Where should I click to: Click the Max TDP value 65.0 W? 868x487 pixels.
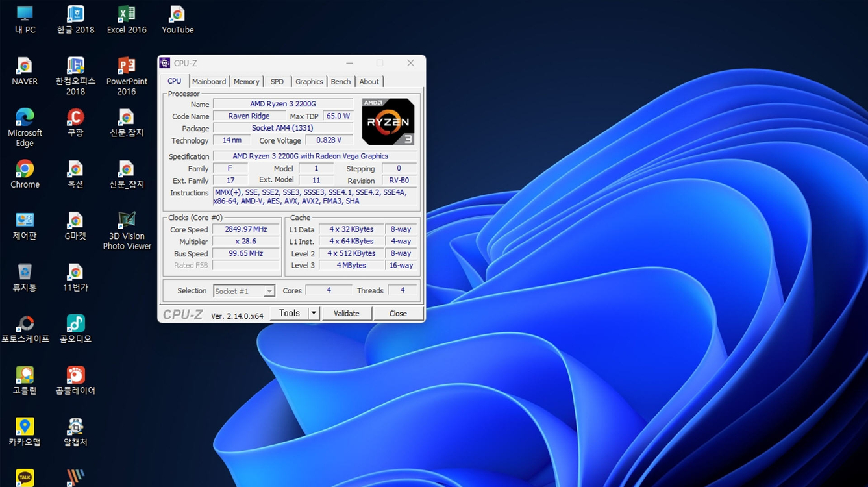(338, 116)
